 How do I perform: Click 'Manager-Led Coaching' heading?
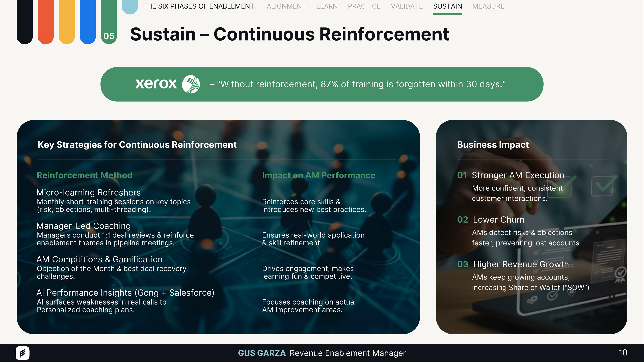pyautogui.click(x=84, y=226)
